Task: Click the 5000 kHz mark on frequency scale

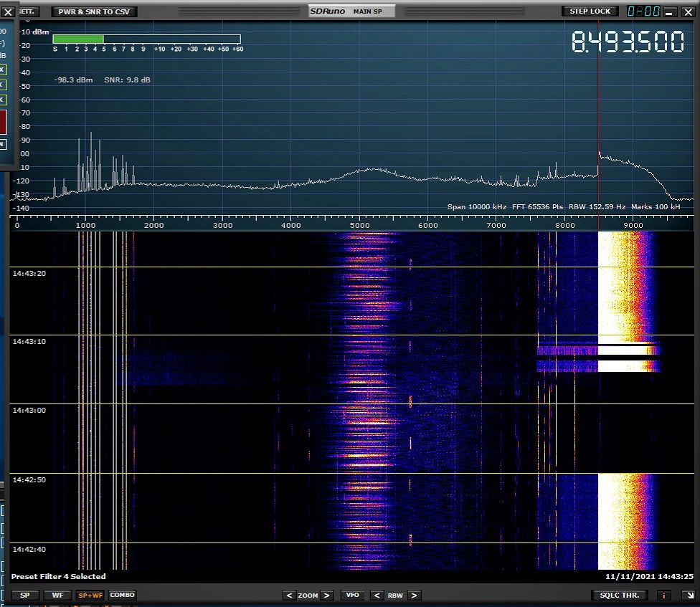Action: pos(359,225)
